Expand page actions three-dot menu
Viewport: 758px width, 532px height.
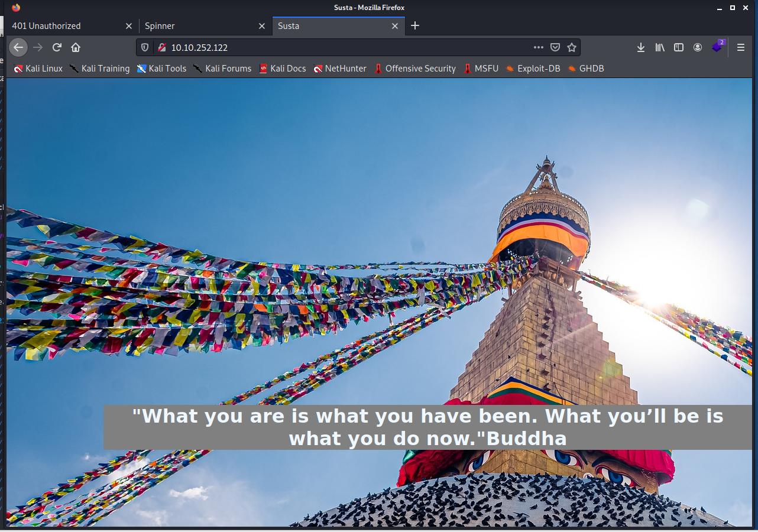coord(538,47)
